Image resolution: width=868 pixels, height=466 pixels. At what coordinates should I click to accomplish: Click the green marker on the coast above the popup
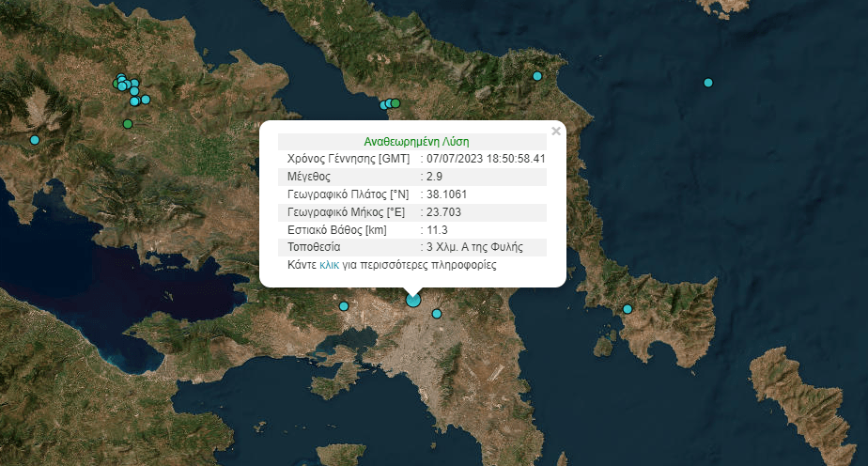tap(395, 102)
